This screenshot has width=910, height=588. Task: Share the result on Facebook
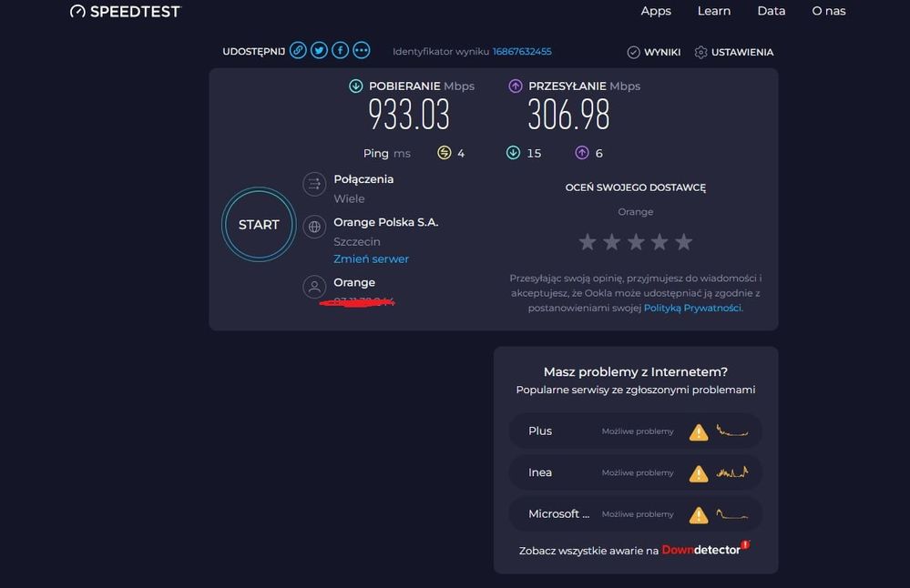coord(340,51)
